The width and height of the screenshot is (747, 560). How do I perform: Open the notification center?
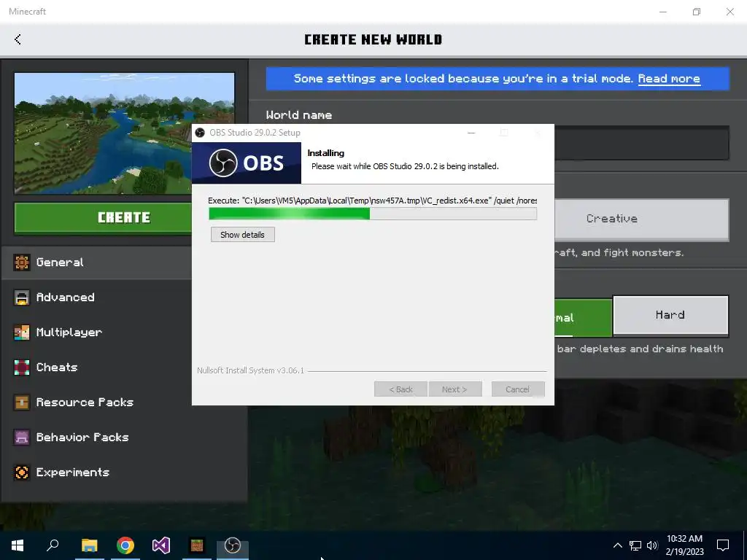[x=723, y=545]
